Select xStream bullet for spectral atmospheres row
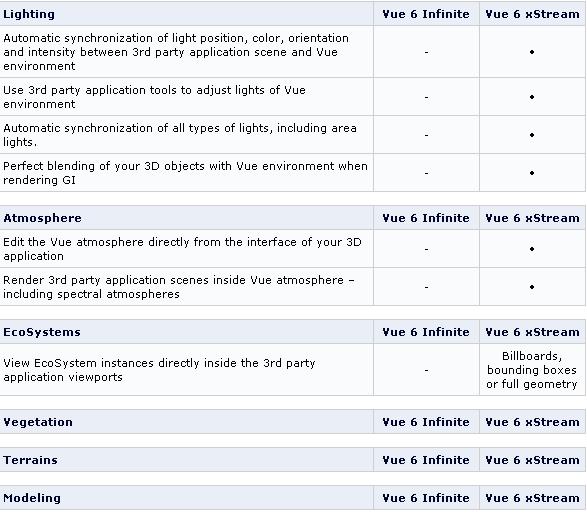The height and width of the screenshot is (513, 587). 532,287
